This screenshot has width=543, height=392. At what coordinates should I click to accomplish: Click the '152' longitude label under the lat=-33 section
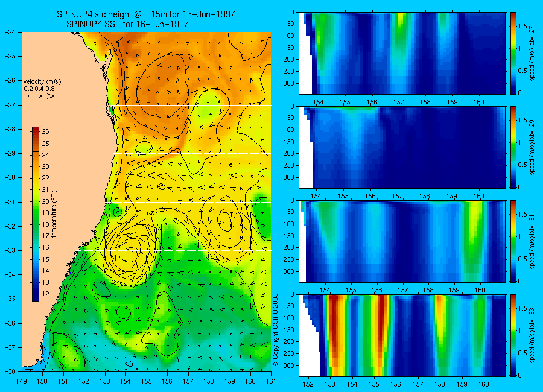click(308, 384)
